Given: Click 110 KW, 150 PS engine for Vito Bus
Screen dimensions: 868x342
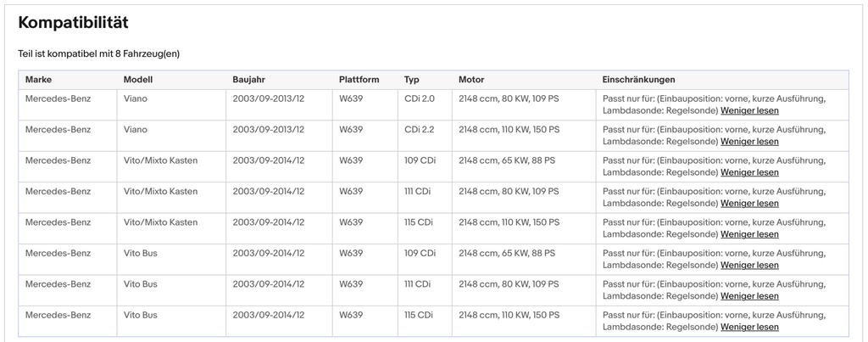Looking at the screenshot, I should coord(509,316).
